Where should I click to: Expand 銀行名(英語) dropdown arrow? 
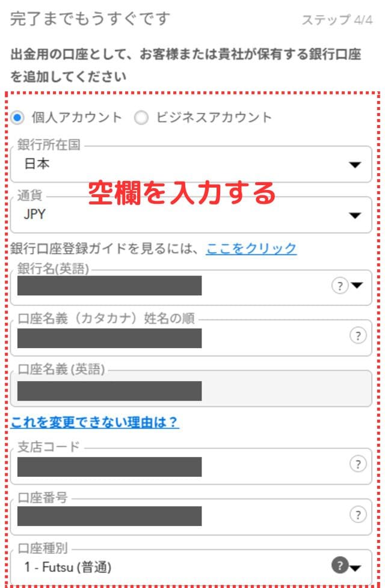(x=357, y=286)
